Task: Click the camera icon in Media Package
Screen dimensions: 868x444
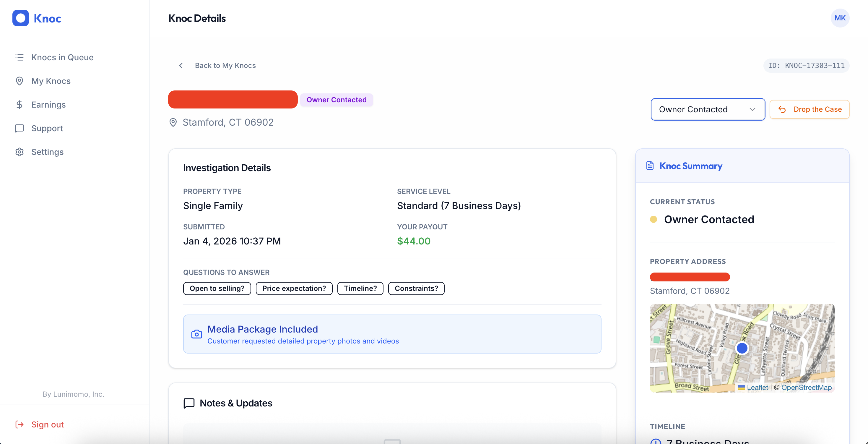Action: 197,334
